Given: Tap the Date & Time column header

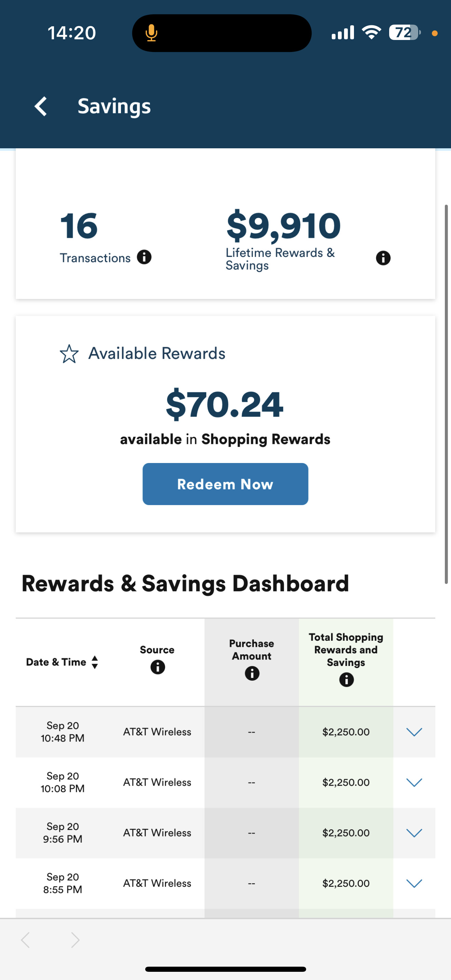Looking at the screenshot, I should click(x=56, y=662).
